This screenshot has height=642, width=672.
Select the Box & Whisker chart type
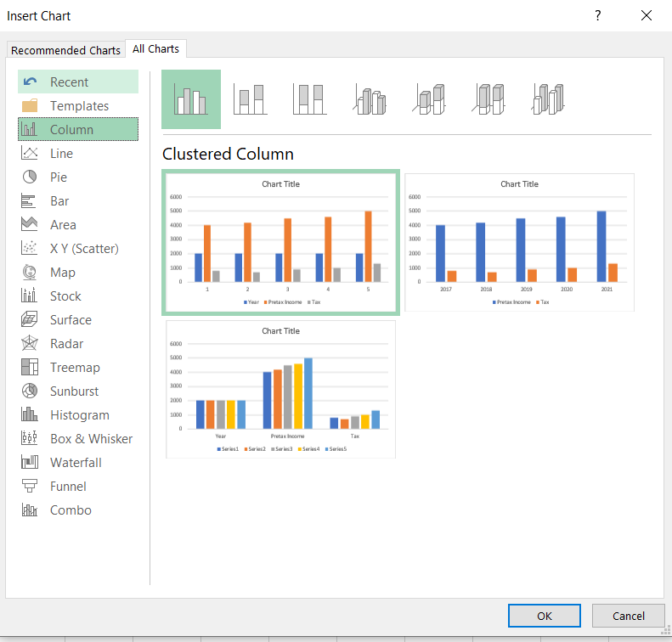click(x=91, y=439)
